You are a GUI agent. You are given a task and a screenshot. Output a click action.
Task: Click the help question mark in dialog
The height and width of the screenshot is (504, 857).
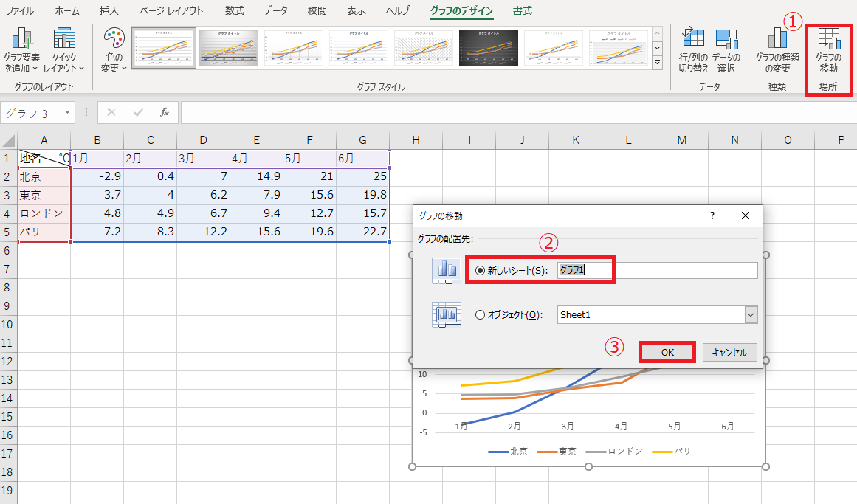point(712,216)
